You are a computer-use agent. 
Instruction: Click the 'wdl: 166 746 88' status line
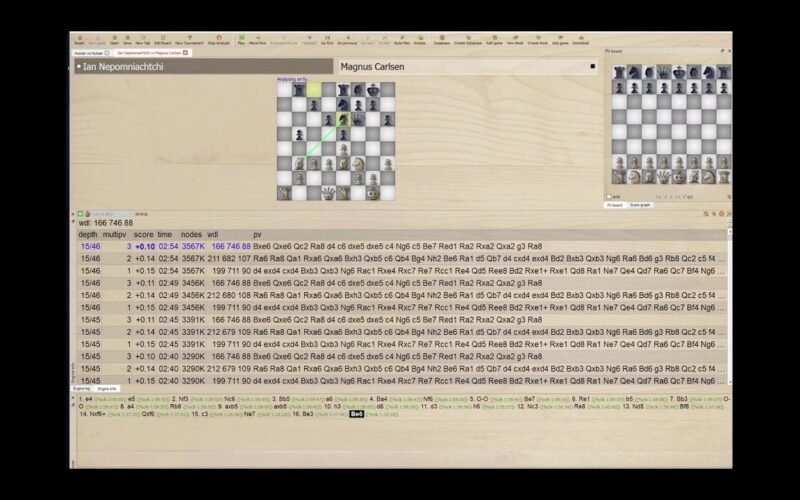point(106,223)
